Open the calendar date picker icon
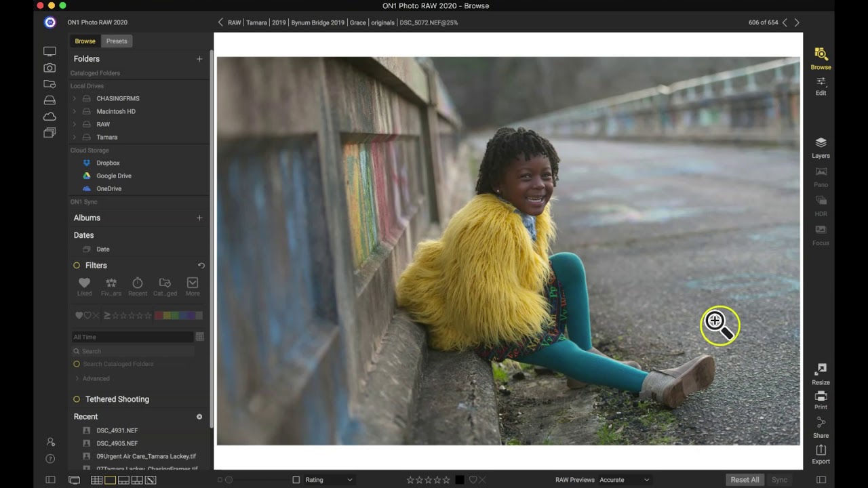Image resolution: width=868 pixels, height=488 pixels. pyautogui.click(x=200, y=337)
